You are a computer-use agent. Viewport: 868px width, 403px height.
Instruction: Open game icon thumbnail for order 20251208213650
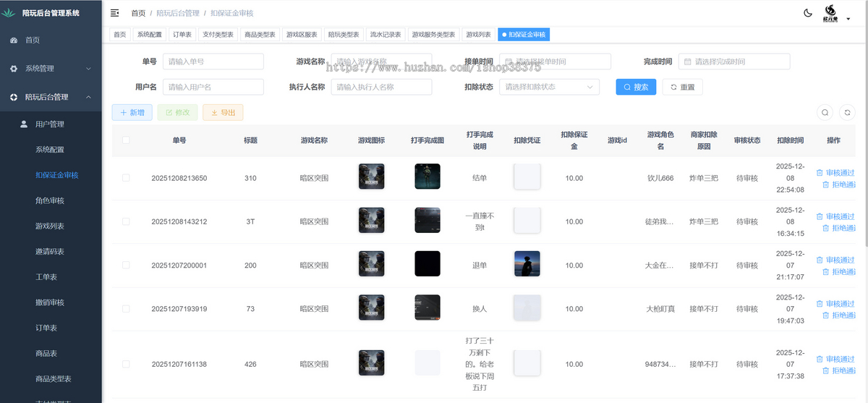(x=372, y=177)
